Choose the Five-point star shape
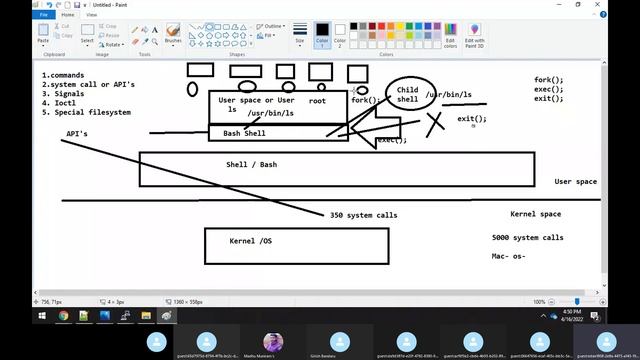Image resolution: width=640 pixels, height=360 pixels. click(209, 44)
